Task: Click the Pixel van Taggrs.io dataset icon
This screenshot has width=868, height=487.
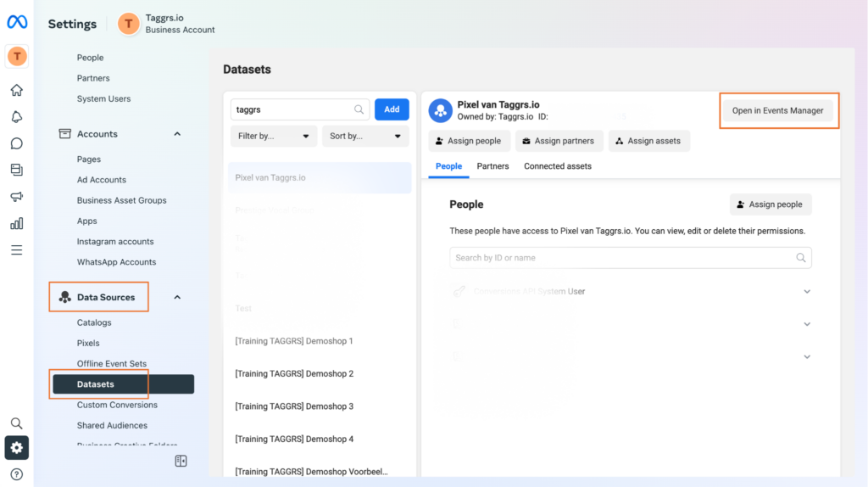Action: tap(441, 111)
